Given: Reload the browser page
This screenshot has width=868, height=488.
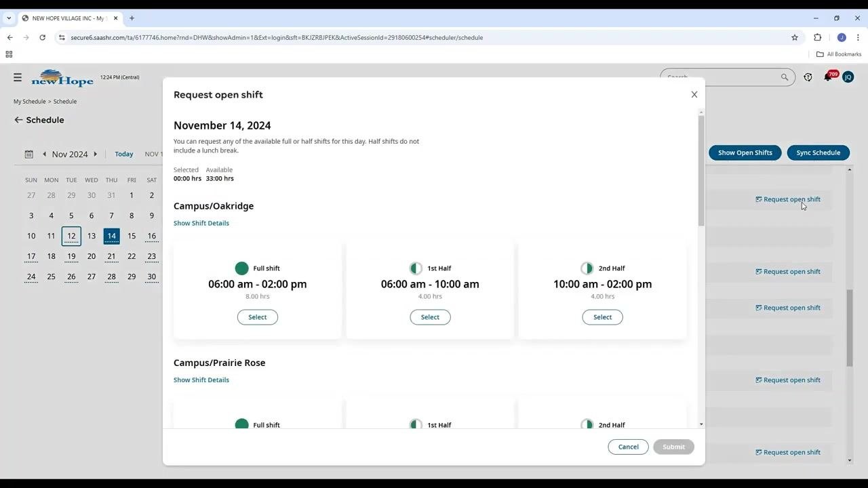Looking at the screenshot, I should point(42,37).
